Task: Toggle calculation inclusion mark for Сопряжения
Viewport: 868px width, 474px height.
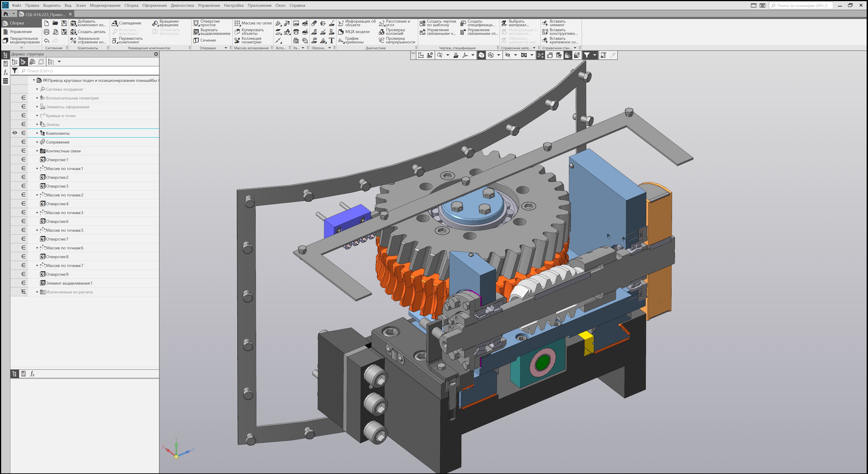Action: tap(24, 142)
